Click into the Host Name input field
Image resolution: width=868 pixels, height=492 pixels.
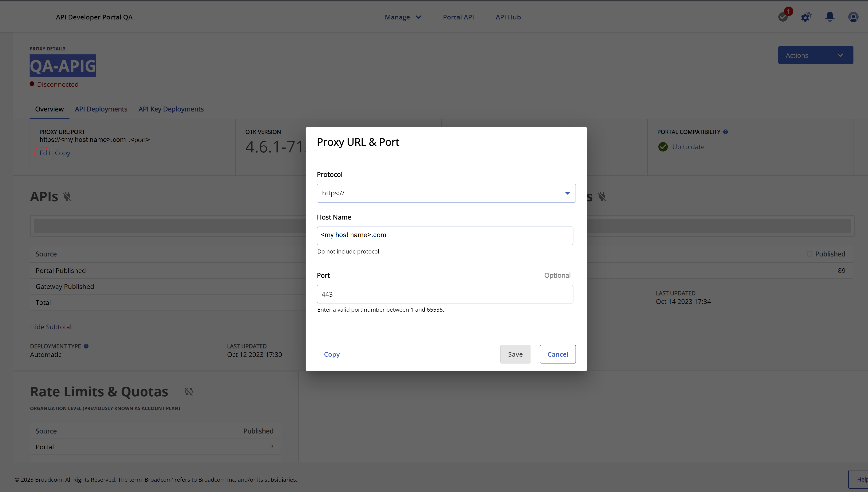pos(445,235)
